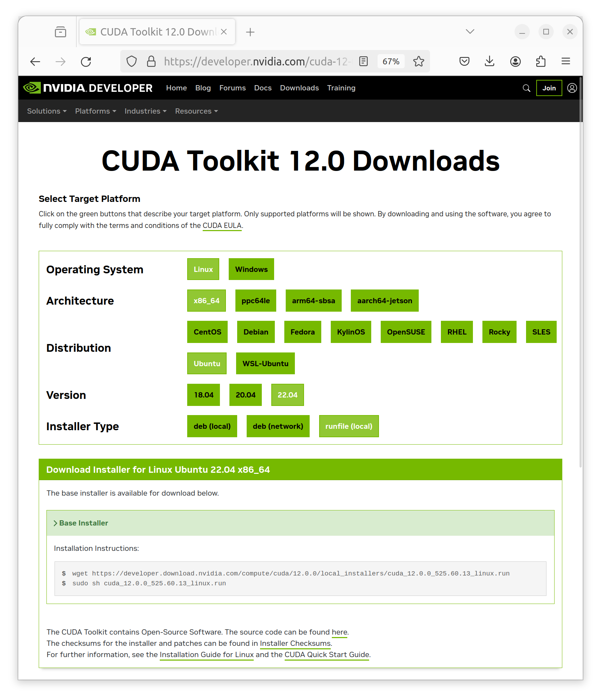Expand the Resources dropdown
Image resolution: width=601 pixels, height=700 pixels.
197,111
